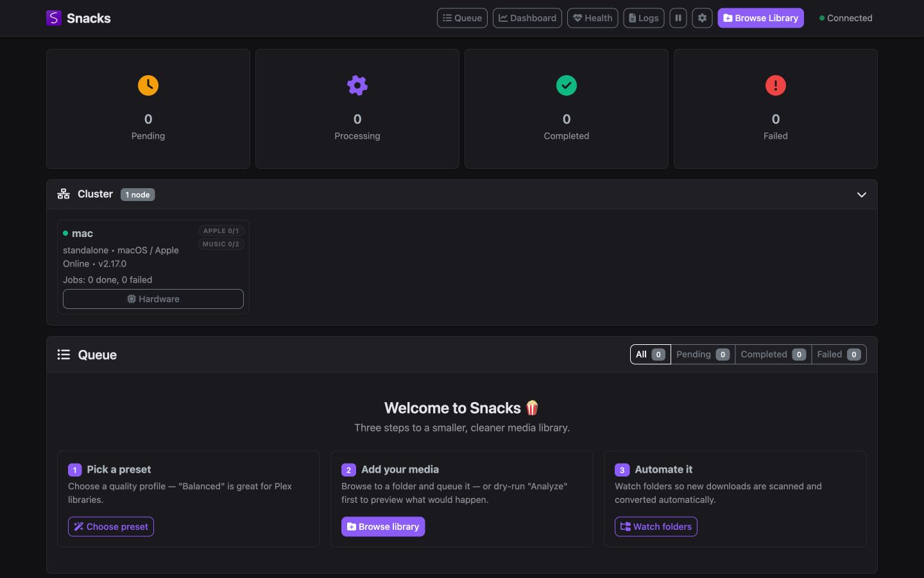This screenshot has width=924, height=578.
Task: Open the Queue view from header
Action: tap(462, 18)
